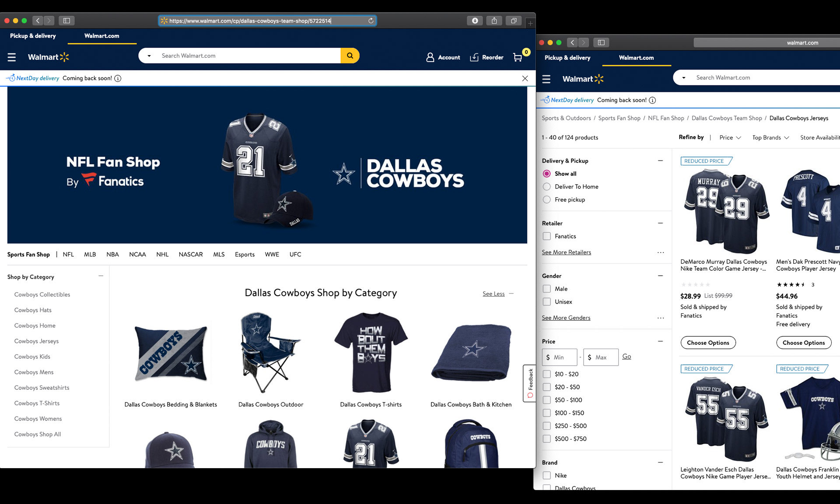
Task: Switch to Pickup & delivery tab in left window
Action: pos(33,36)
